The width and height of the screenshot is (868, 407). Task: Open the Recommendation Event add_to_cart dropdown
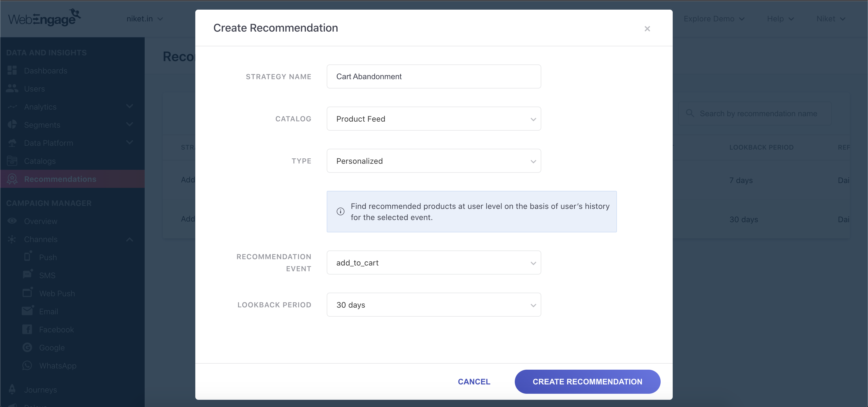pyautogui.click(x=434, y=263)
